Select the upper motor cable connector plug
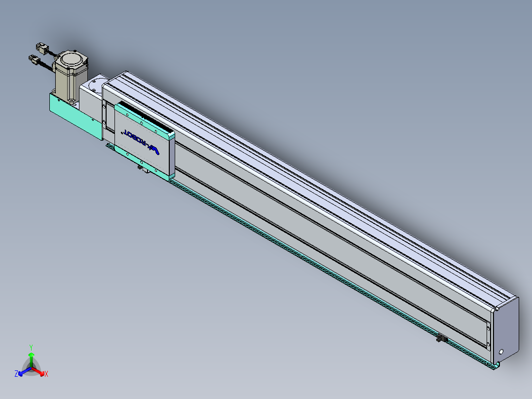 [x=42, y=47]
